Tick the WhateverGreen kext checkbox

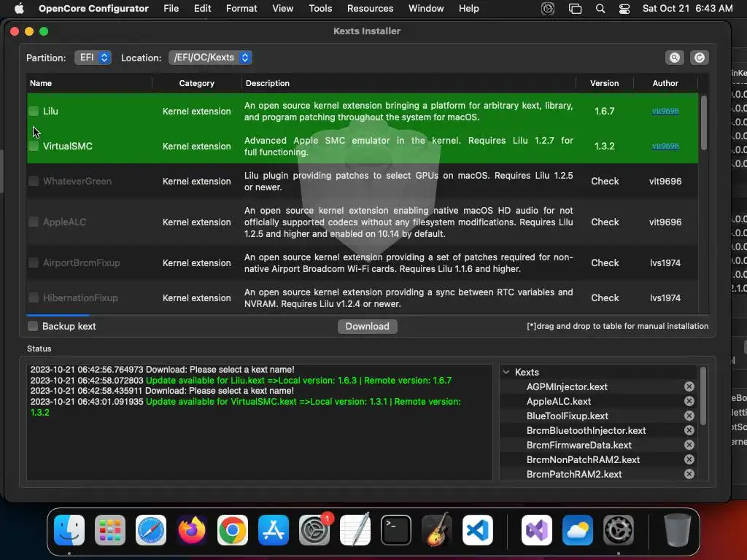pyautogui.click(x=34, y=181)
